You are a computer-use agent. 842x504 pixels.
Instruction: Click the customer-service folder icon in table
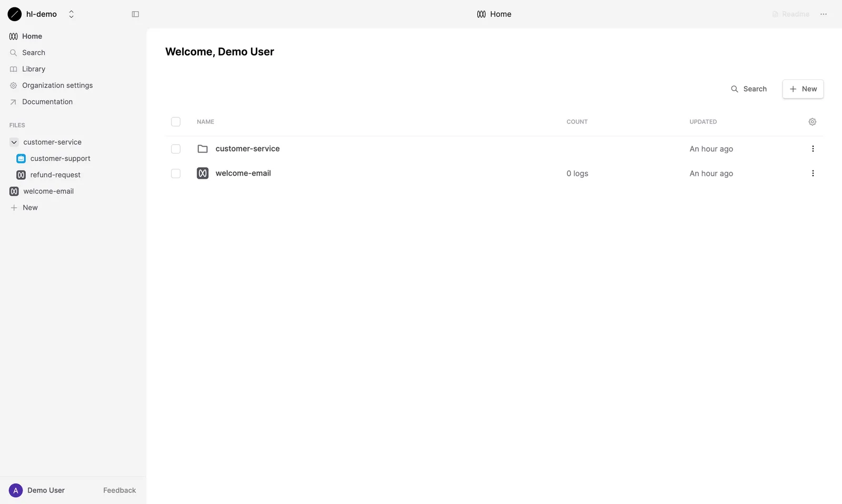(x=203, y=149)
